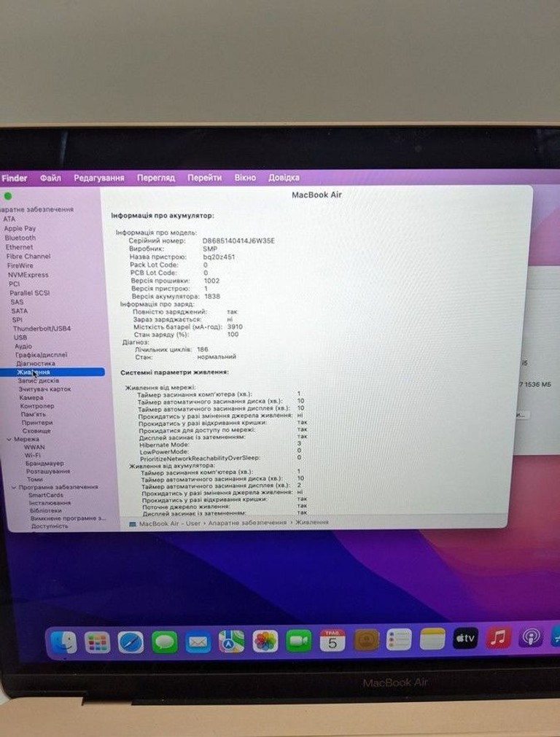Select Wi-Fi under Мережа
Image resolution: width=560 pixels, height=737 pixels.
coord(33,456)
